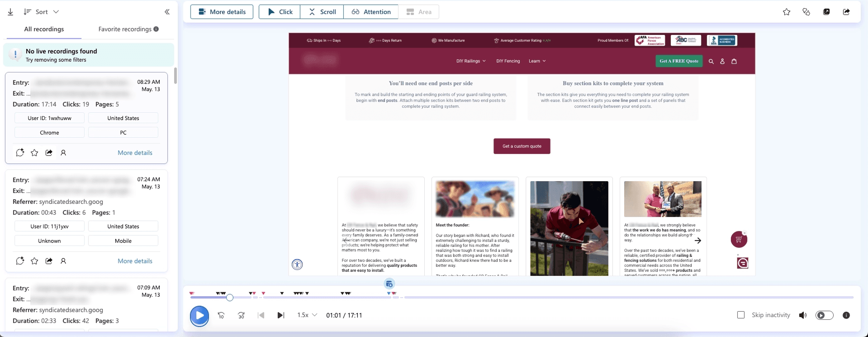The width and height of the screenshot is (868, 337).
Task: Filter by User ID: 11j1yxv
Action: [50, 226]
